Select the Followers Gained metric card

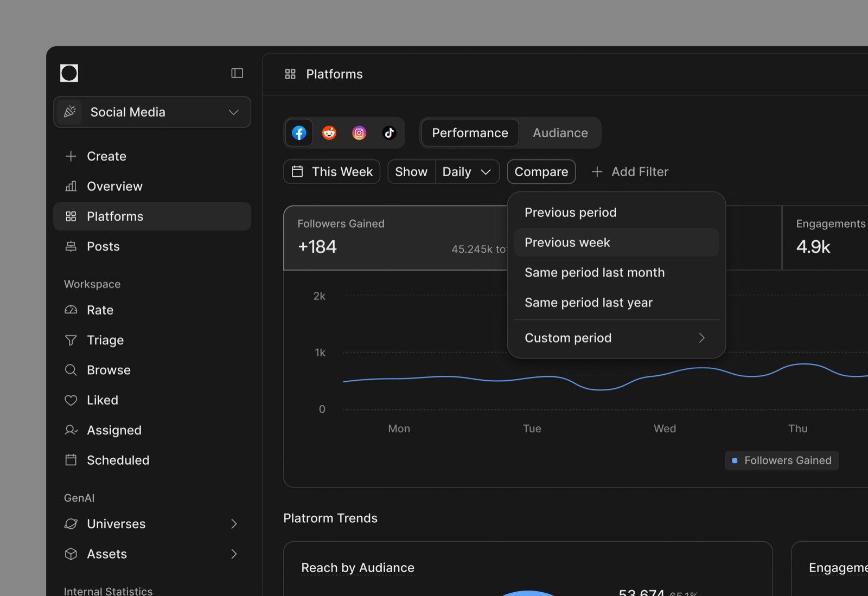[395, 238]
